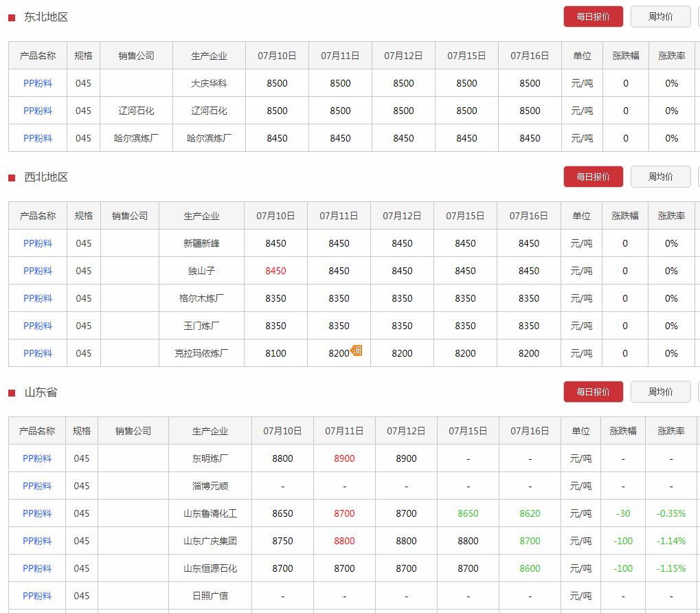Screen dimensions: 700x613
Task: Click the red 8900 for 东明炼厂
Action: tap(344, 458)
